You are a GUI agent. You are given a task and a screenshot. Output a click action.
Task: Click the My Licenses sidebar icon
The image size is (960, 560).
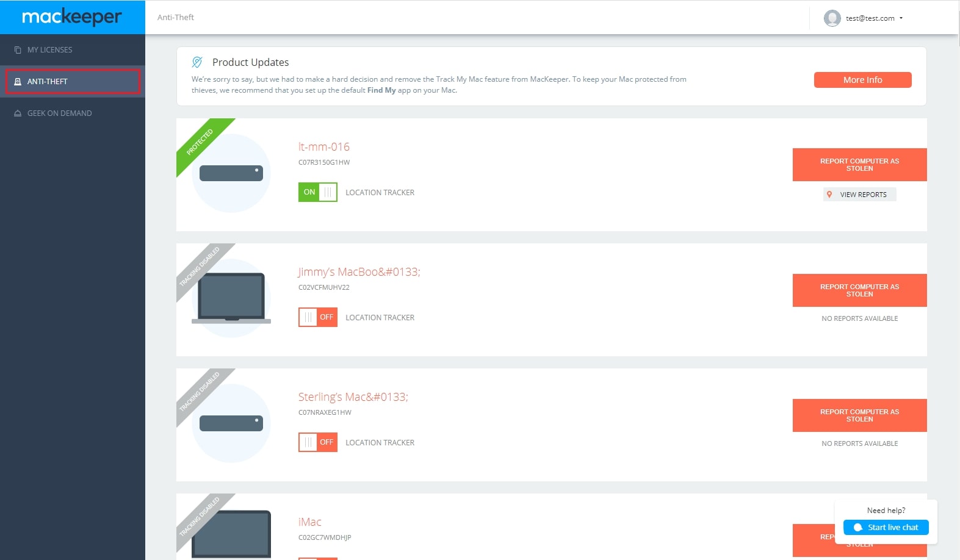18,50
